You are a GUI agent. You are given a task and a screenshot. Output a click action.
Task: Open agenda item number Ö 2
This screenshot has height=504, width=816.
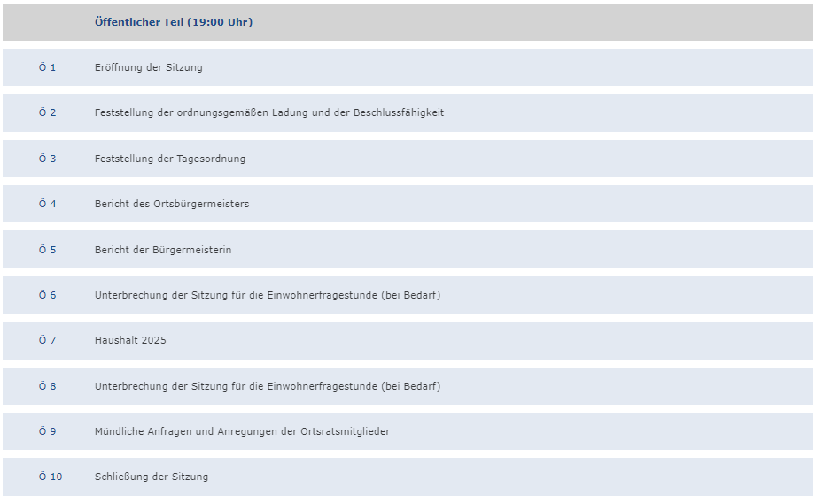pyautogui.click(x=47, y=112)
